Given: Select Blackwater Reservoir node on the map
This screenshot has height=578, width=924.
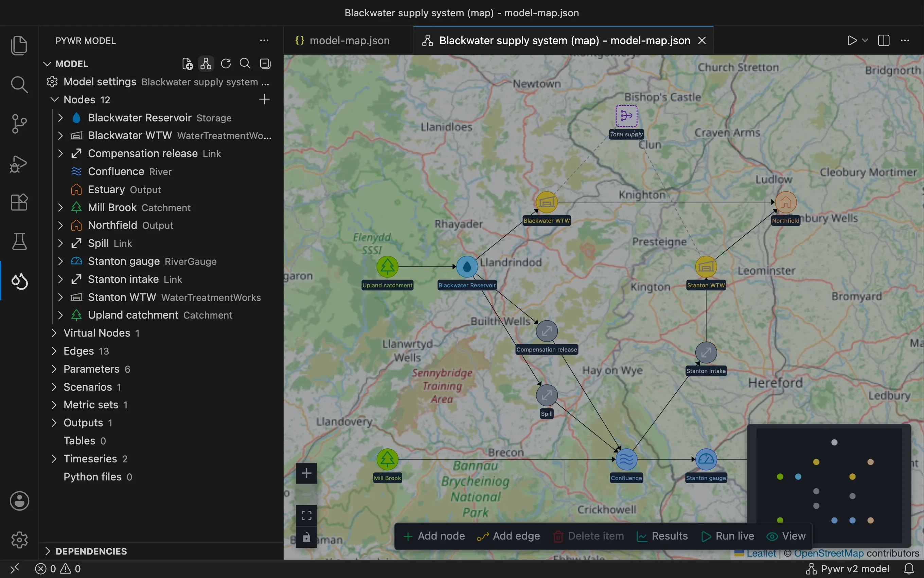Looking at the screenshot, I should [467, 267].
